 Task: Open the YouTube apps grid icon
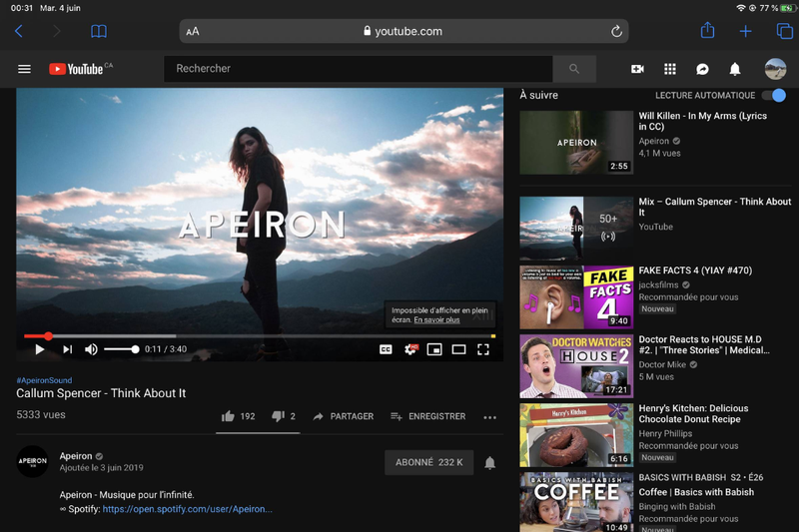click(x=670, y=69)
